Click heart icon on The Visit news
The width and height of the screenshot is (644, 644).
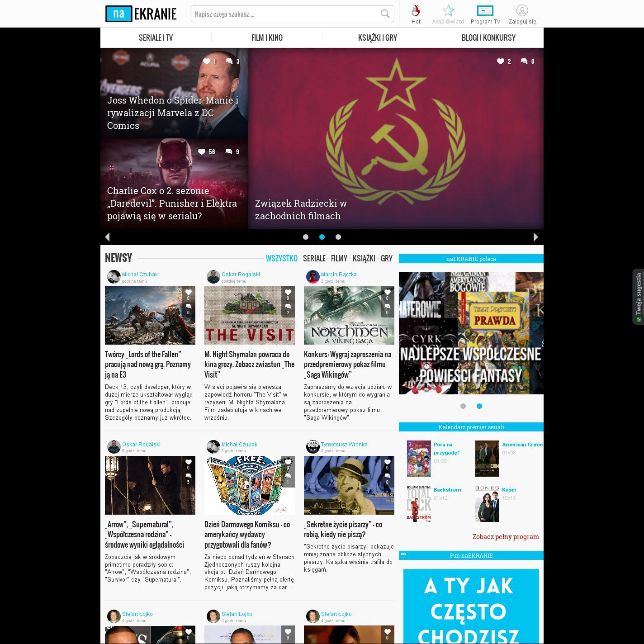tap(288, 292)
